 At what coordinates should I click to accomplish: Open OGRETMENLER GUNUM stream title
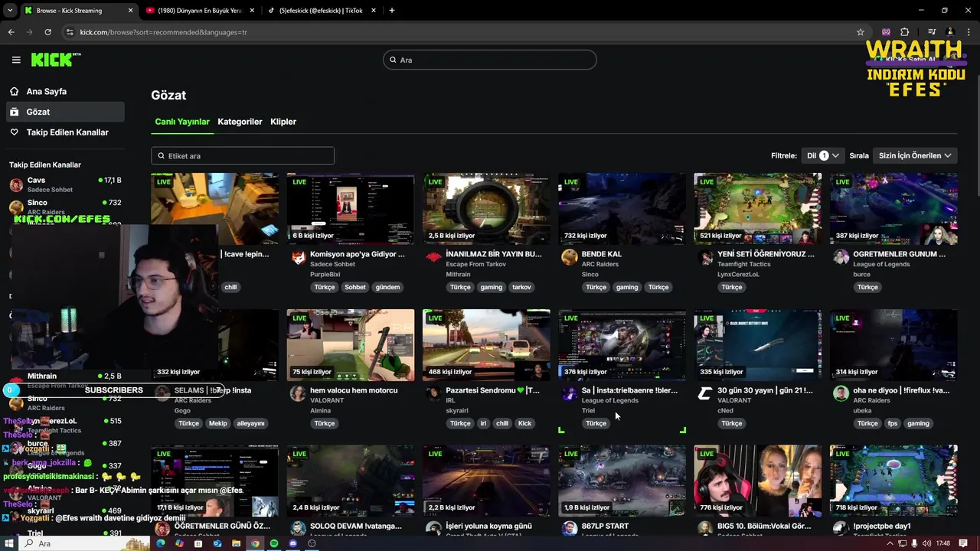(900, 254)
